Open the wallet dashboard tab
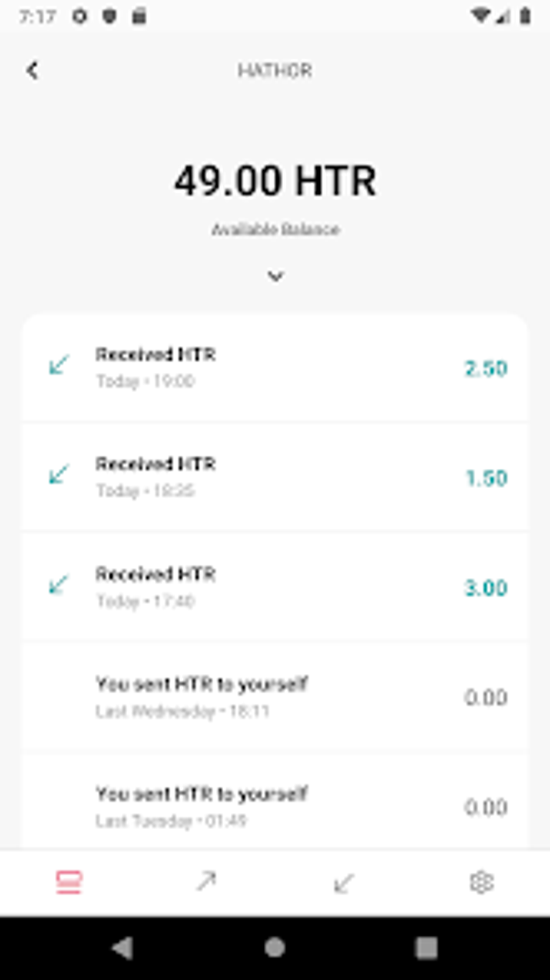The width and height of the screenshot is (550, 980). pos(69,882)
